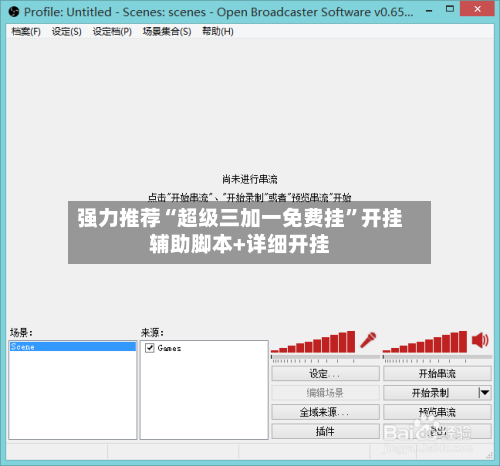500x466 pixels.
Task: Expand the 开始录制 dropdown arrow
Action: pos(484,393)
